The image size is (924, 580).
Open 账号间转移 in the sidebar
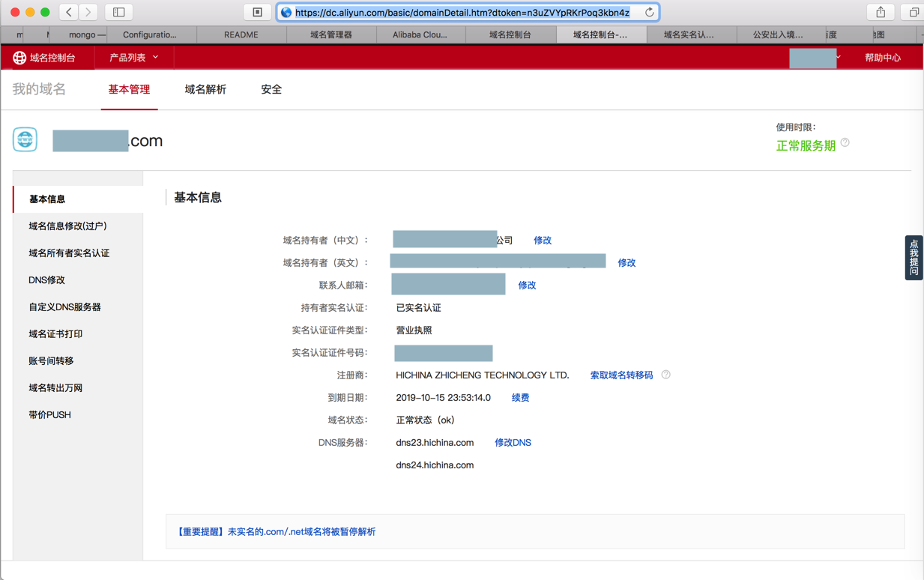coord(78,361)
